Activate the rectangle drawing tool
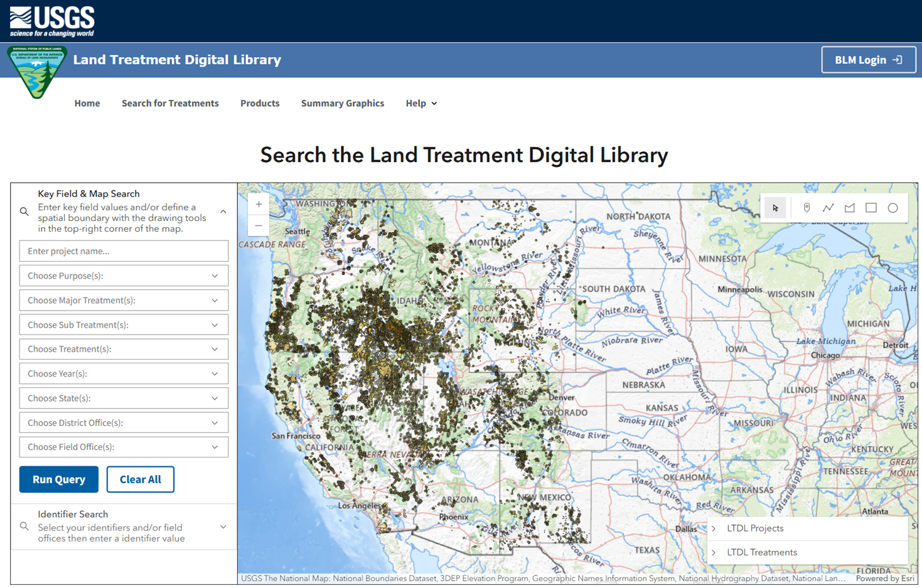Viewport: 922px width, 588px height. pos(871,208)
